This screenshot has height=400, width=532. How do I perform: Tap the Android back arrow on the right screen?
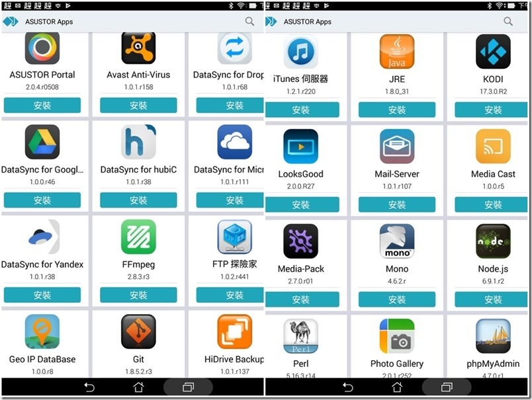tap(348, 387)
